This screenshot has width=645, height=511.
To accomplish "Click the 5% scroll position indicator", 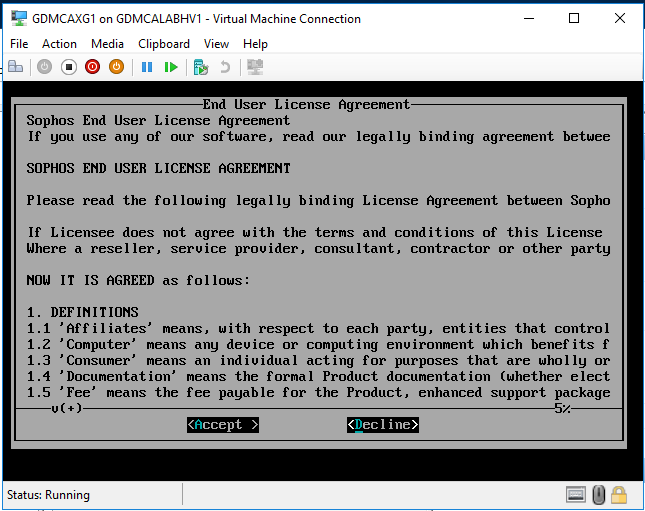I will tap(562, 409).
